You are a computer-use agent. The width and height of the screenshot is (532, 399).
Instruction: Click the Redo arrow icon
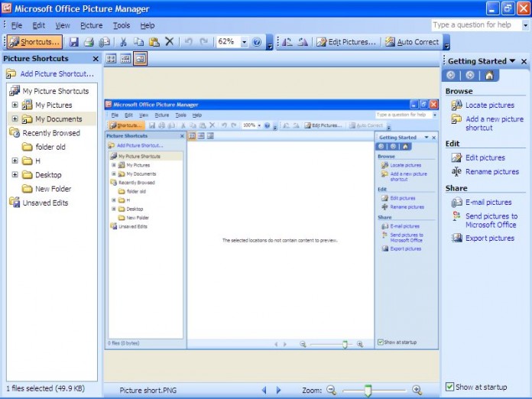(x=203, y=42)
